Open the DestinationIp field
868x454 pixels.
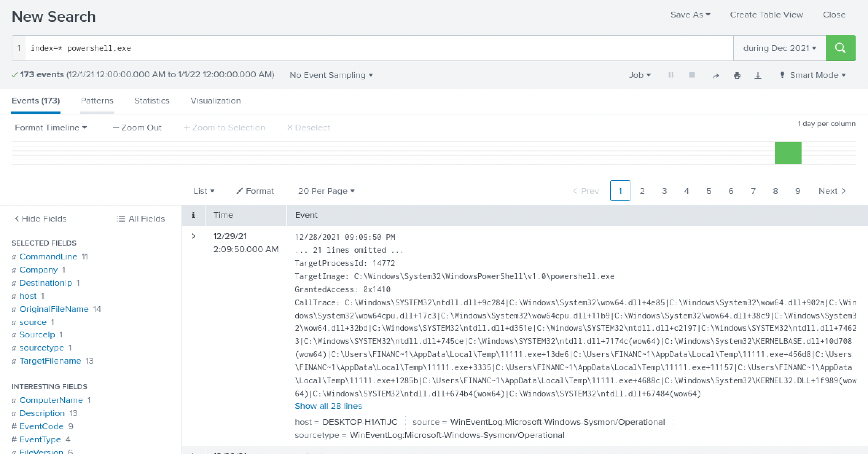click(x=46, y=283)
